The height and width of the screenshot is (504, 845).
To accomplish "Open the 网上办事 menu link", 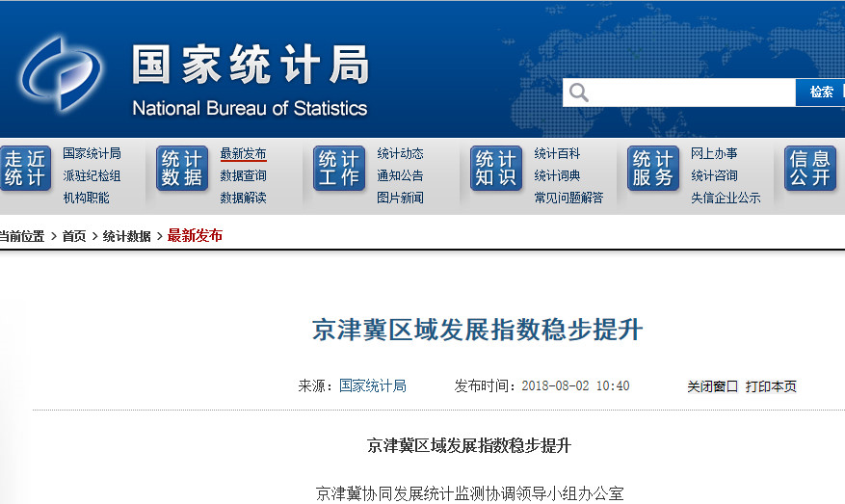I will coord(714,153).
